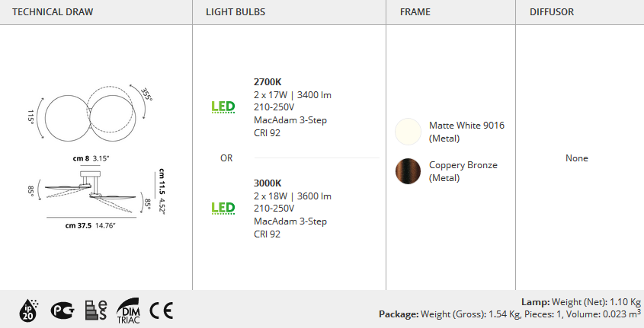
Task: Click the CE conformity mark icon
Action: 162,310
